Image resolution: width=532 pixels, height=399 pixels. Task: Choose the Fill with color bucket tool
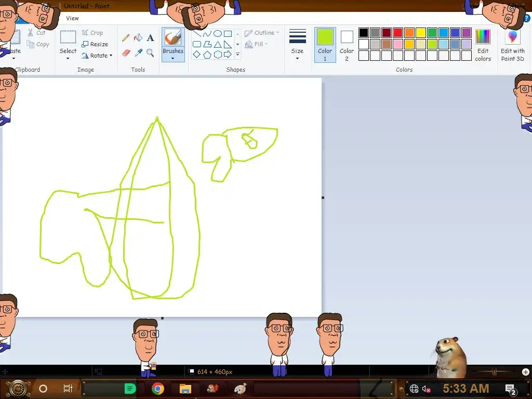coord(138,37)
